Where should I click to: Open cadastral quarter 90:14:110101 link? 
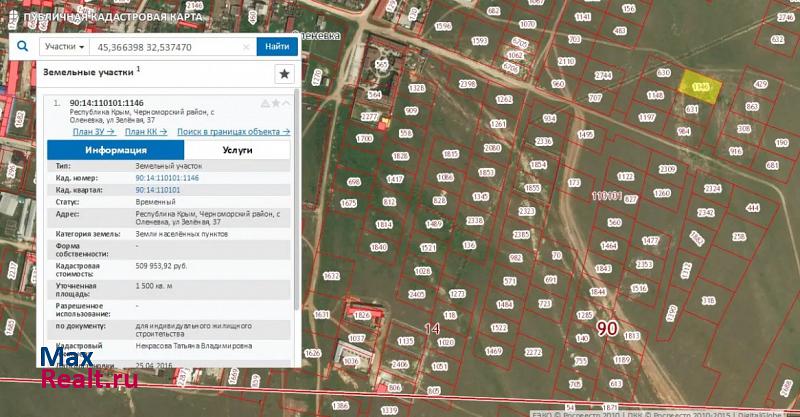pyautogui.click(x=157, y=188)
